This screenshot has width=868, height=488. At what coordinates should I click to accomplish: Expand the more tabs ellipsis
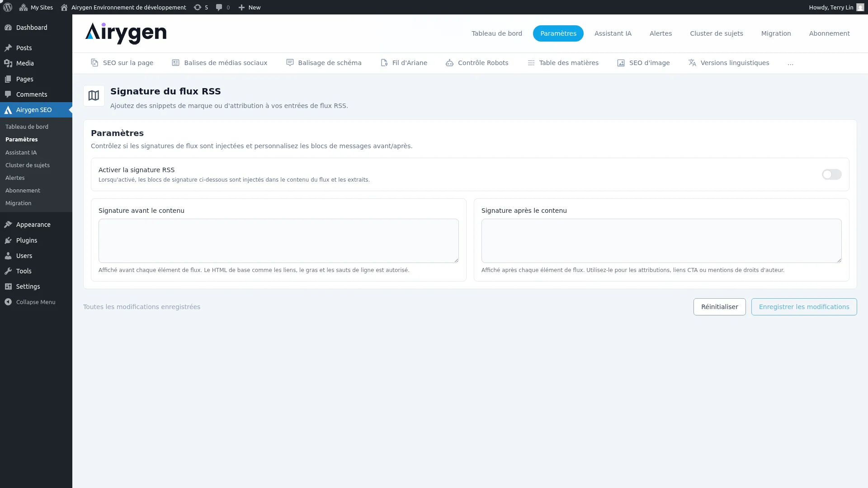click(x=790, y=63)
